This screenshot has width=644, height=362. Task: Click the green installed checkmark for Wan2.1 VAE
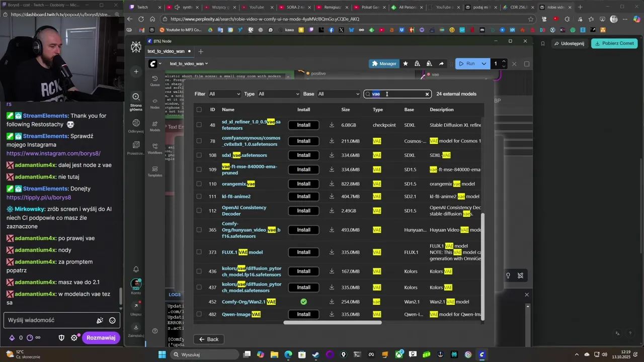point(303,302)
